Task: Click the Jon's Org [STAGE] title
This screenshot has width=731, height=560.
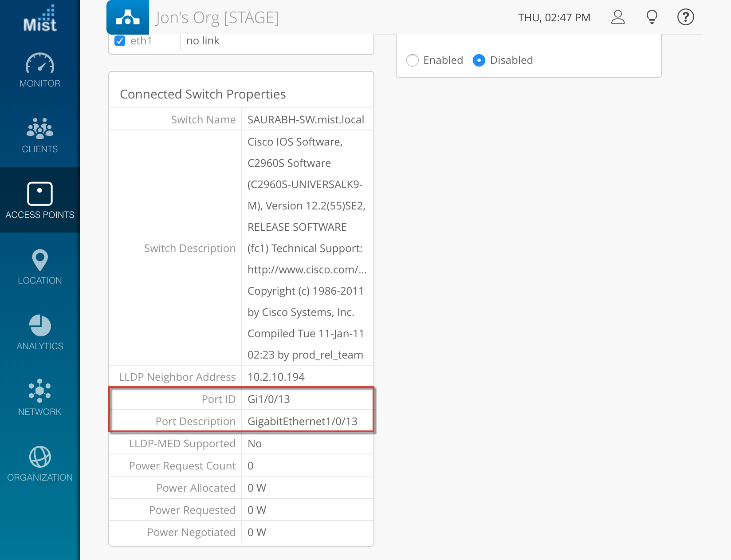Action: (x=217, y=18)
